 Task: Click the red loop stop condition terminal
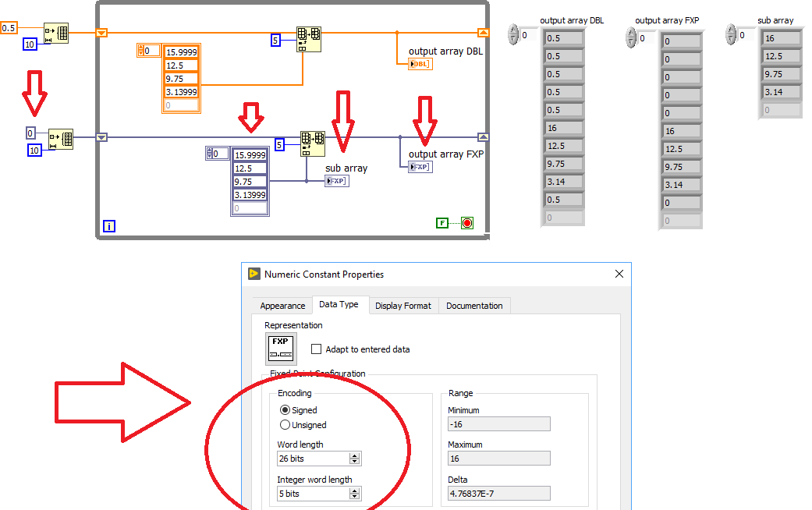click(x=466, y=222)
